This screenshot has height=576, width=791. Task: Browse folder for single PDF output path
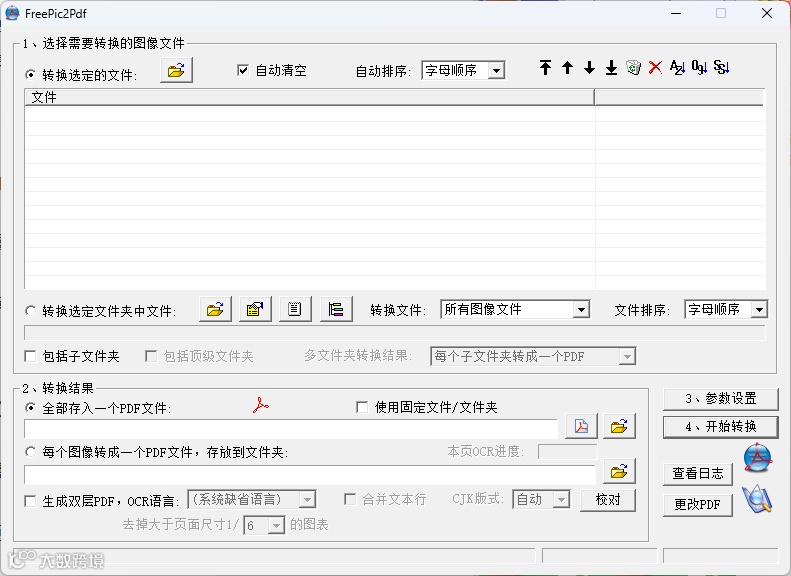619,427
